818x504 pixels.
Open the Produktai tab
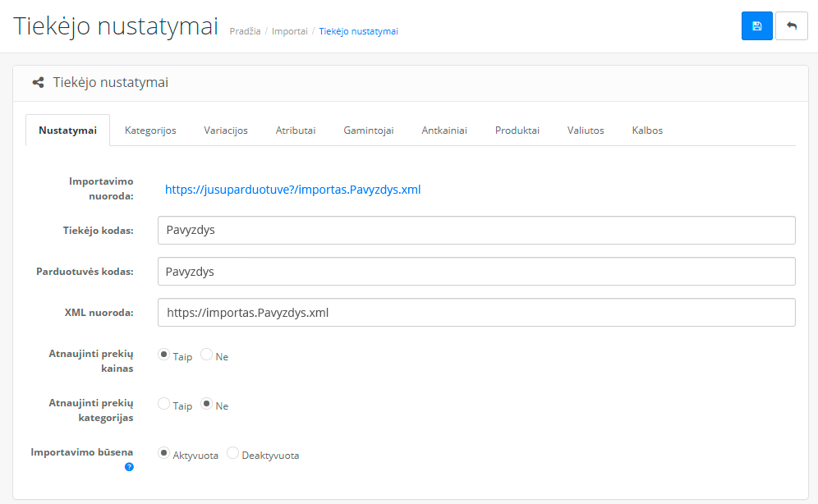pos(517,131)
